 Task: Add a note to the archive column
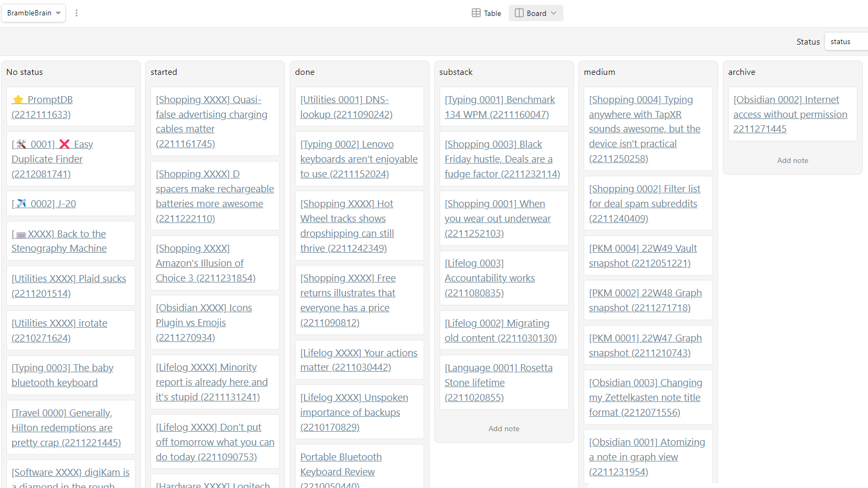click(x=793, y=160)
